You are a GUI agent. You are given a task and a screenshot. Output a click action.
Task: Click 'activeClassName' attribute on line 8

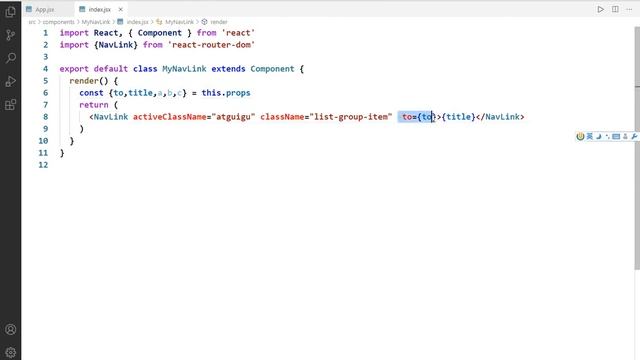[169, 117]
